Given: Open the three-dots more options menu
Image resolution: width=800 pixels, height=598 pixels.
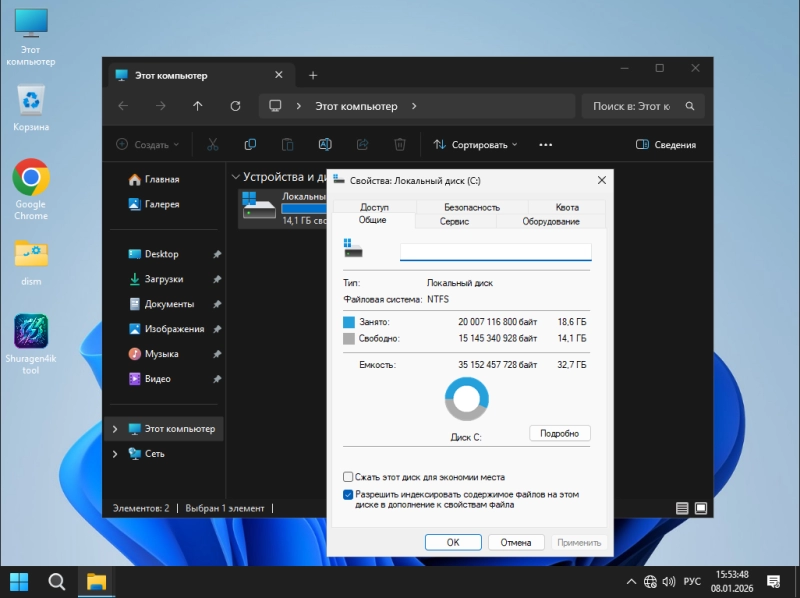Looking at the screenshot, I should tap(545, 145).
